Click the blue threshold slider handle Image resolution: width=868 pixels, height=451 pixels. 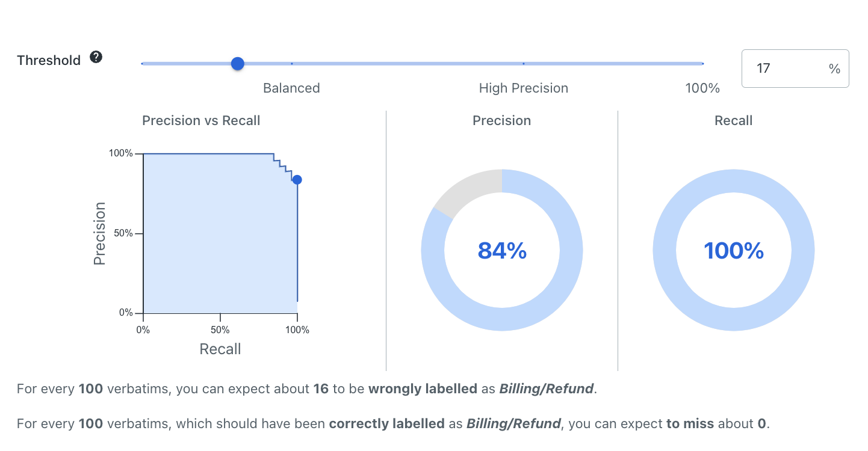(238, 64)
